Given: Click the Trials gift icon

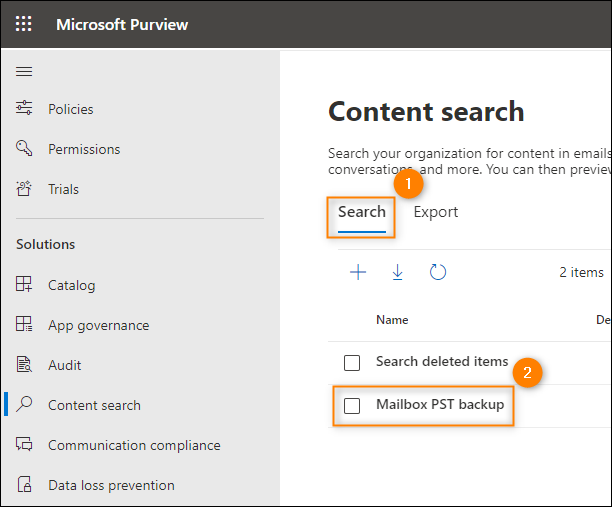Looking at the screenshot, I should pos(24,189).
